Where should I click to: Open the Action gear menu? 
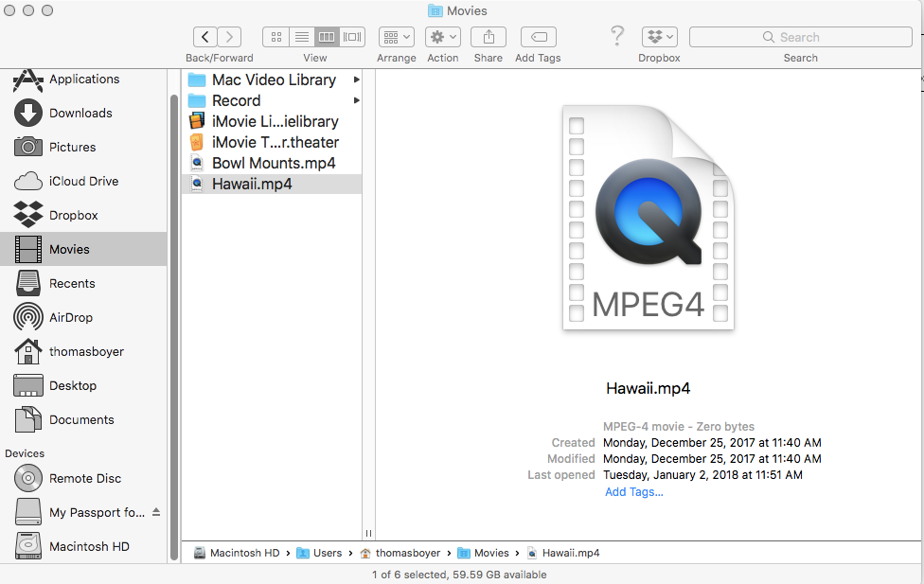coord(442,37)
